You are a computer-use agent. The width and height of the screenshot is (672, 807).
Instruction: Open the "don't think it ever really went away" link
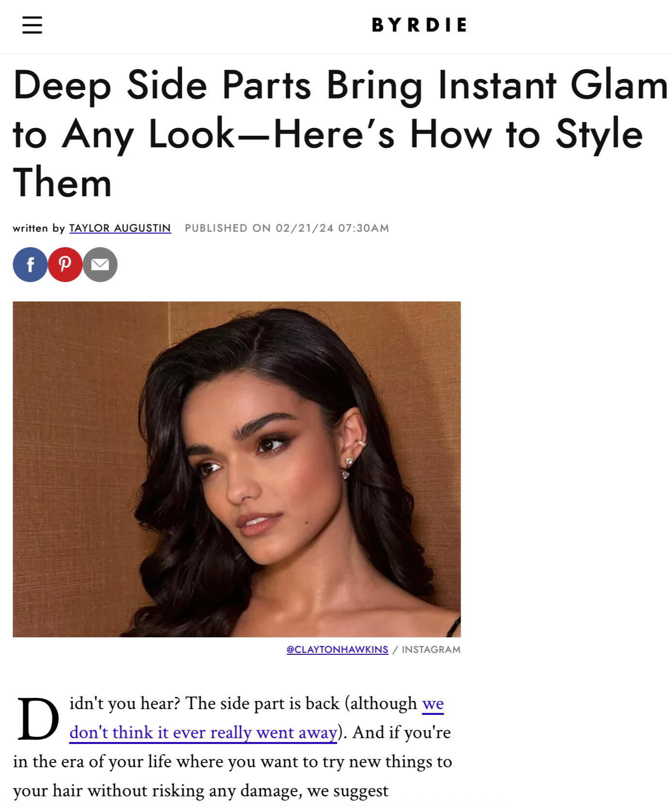point(203,732)
